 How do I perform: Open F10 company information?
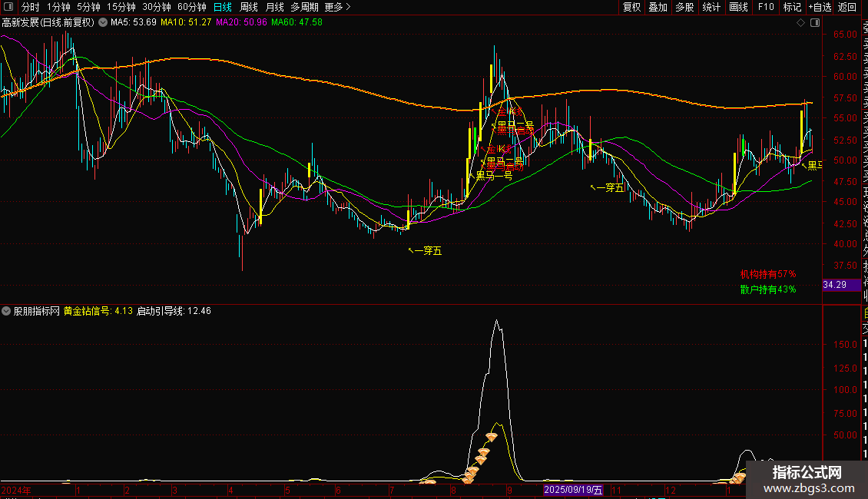766,7
